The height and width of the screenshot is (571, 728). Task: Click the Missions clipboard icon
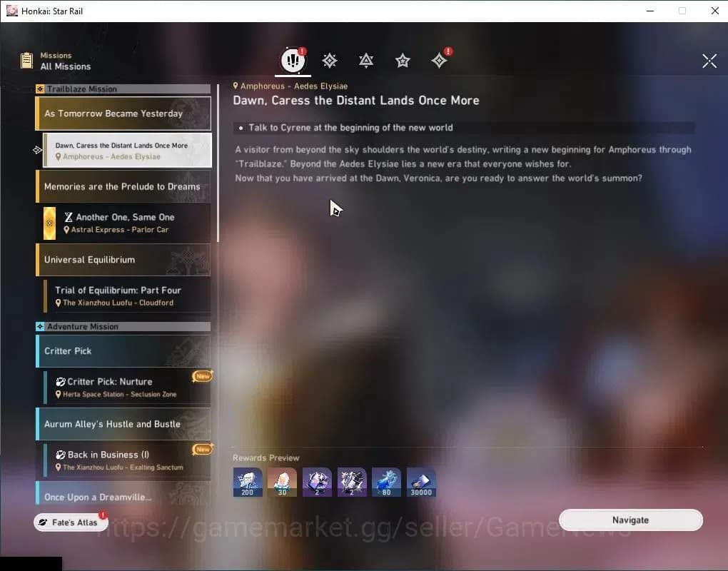[x=27, y=61]
